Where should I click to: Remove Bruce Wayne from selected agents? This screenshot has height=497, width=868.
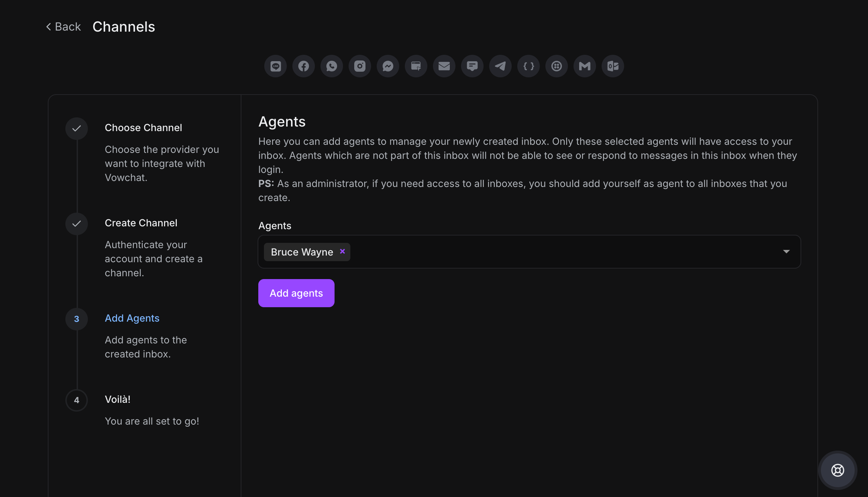[342, 251]
